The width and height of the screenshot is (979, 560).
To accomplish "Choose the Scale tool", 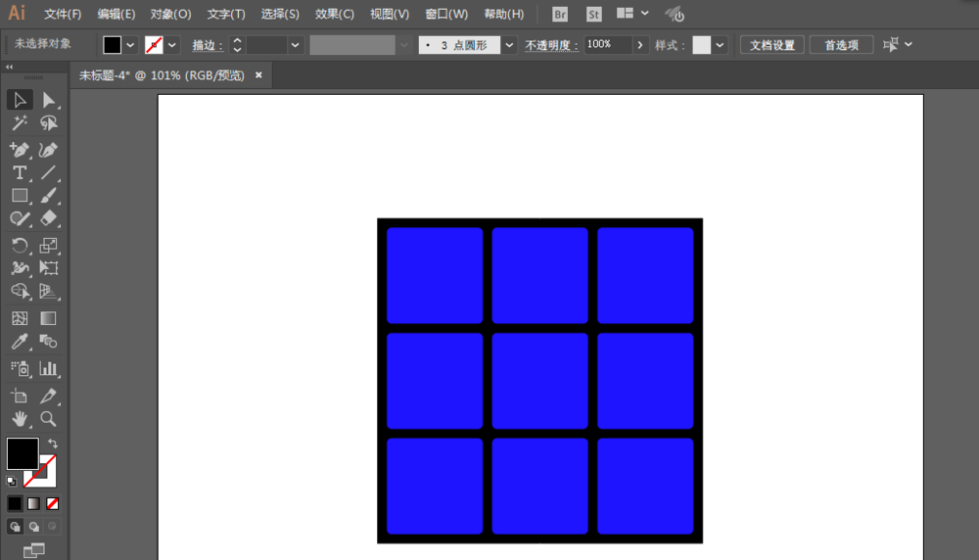I will [48, 246].
